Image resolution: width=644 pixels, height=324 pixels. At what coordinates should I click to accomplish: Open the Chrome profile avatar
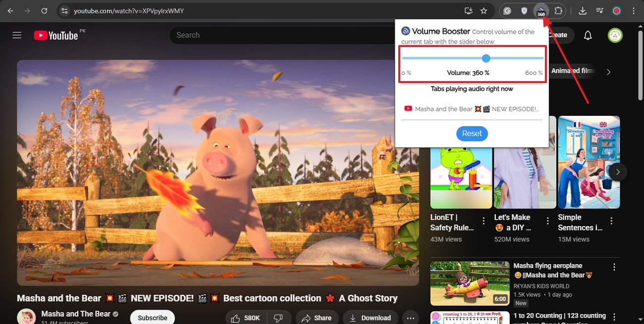(616, 10)
